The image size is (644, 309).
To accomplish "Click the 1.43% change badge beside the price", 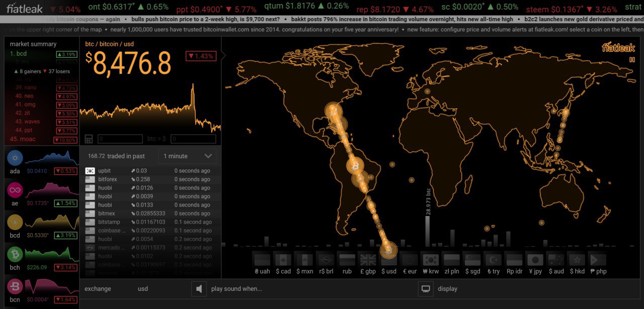I will pos(201,56).
